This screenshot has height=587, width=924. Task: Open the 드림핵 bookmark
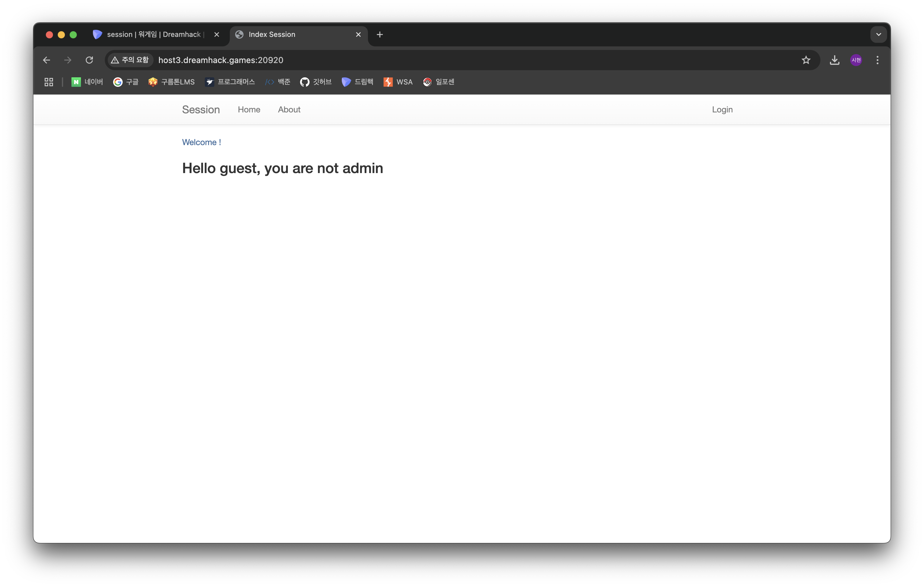357,82
